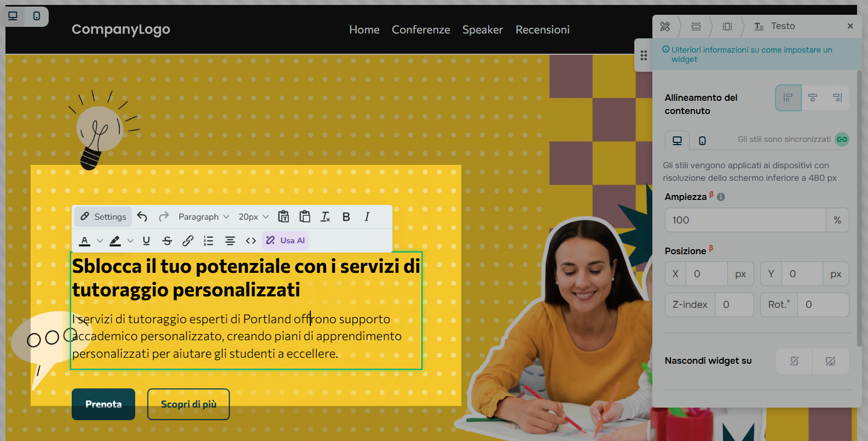
Task: Change the X position px unit
Action: tap(740, 274)
